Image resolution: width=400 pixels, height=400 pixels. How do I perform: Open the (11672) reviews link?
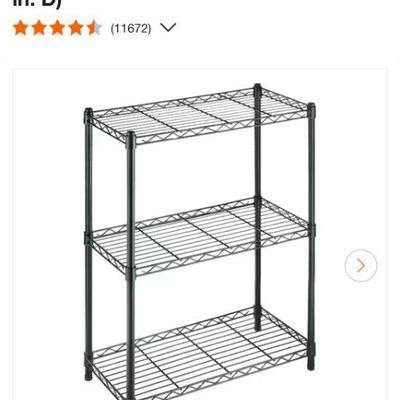(x=131, y=28)
